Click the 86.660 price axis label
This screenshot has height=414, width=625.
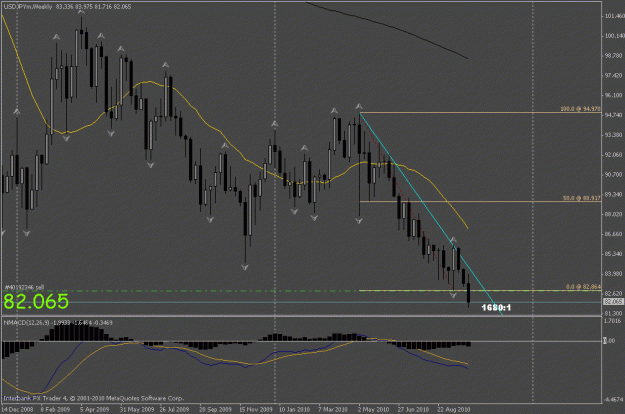[x=614, y=234]
